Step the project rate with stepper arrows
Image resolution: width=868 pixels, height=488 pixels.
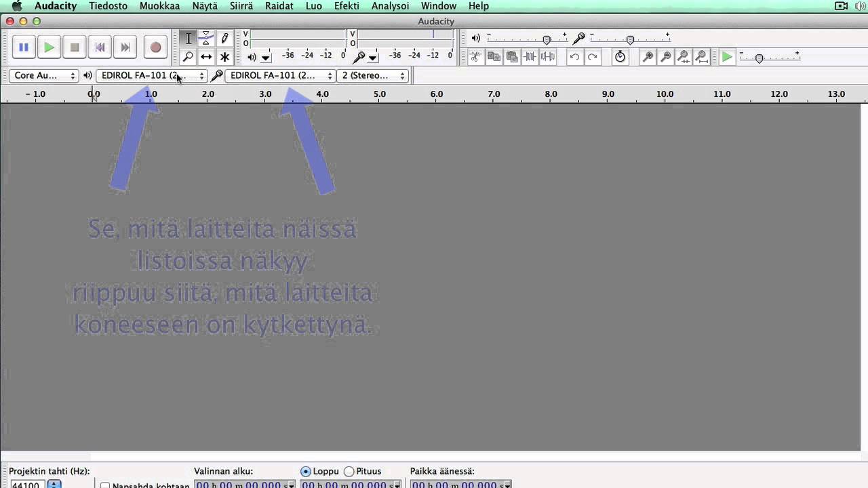[54, 485]
